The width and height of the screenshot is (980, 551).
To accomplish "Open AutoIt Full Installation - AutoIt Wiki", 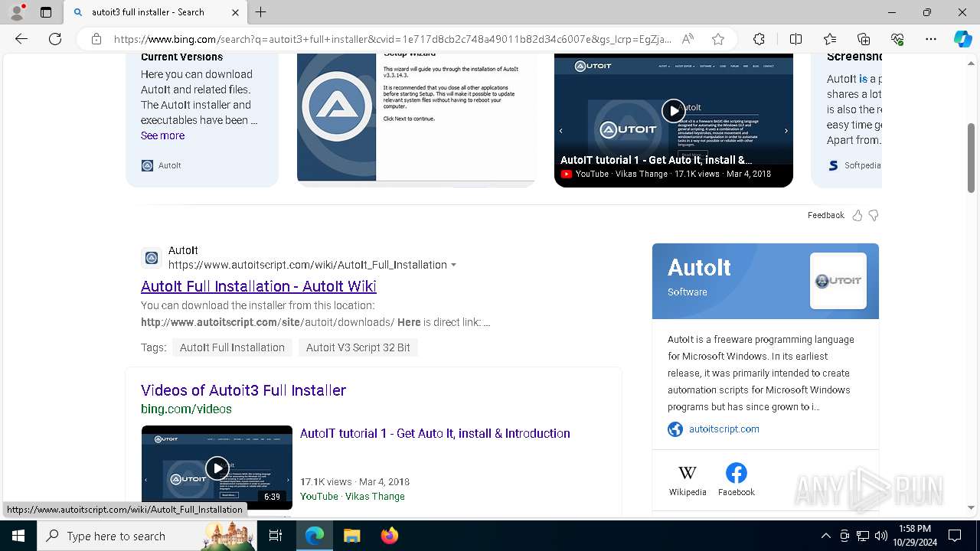I will (x=259, y=286).
